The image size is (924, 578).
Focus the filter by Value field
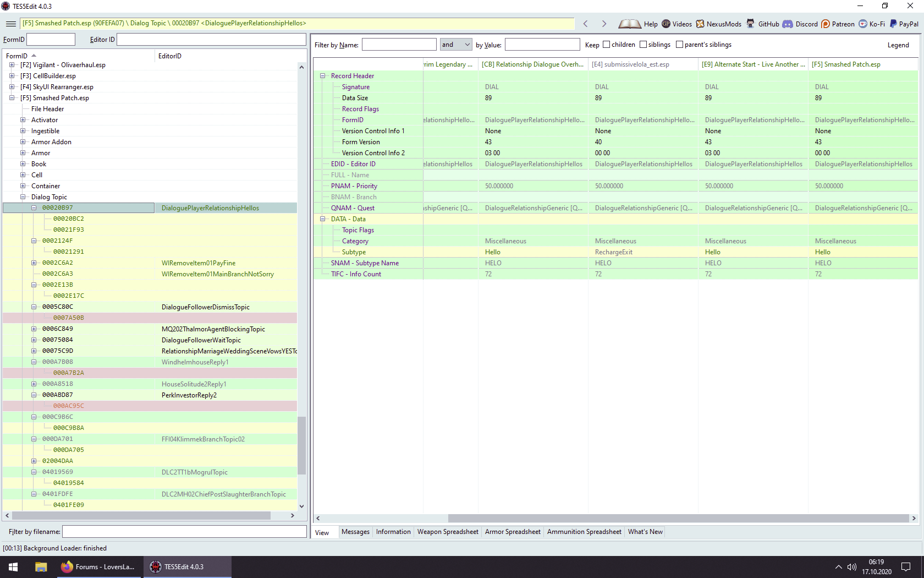(x=542, y=45)
